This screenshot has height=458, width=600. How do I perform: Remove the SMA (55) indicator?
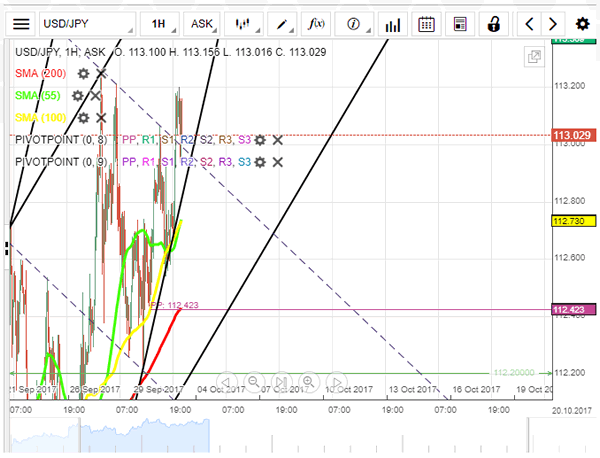pyautogui.click(x=96, y=95)
